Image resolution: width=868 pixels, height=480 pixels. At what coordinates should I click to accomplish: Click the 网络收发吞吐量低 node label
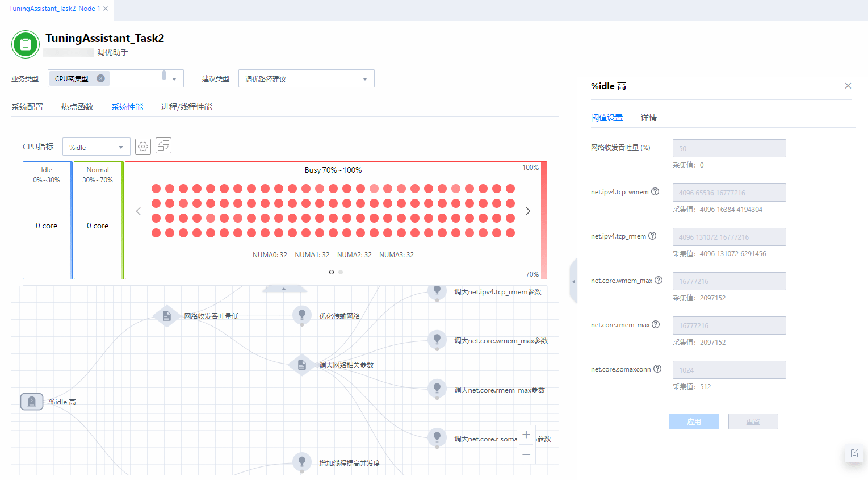pyautogui.click(x=211, y=316)
